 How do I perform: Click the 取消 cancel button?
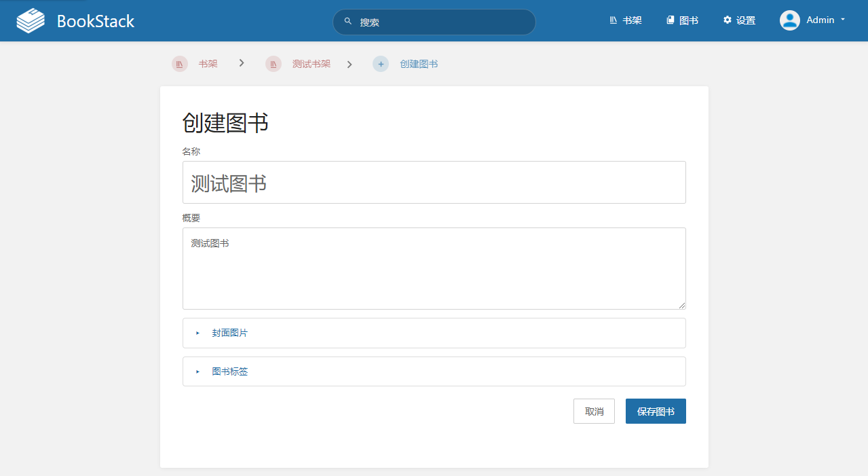click(594, 411)
